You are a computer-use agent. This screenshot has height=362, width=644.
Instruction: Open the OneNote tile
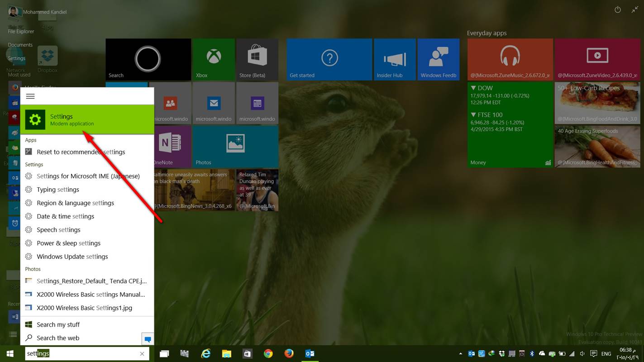[173, 146]
